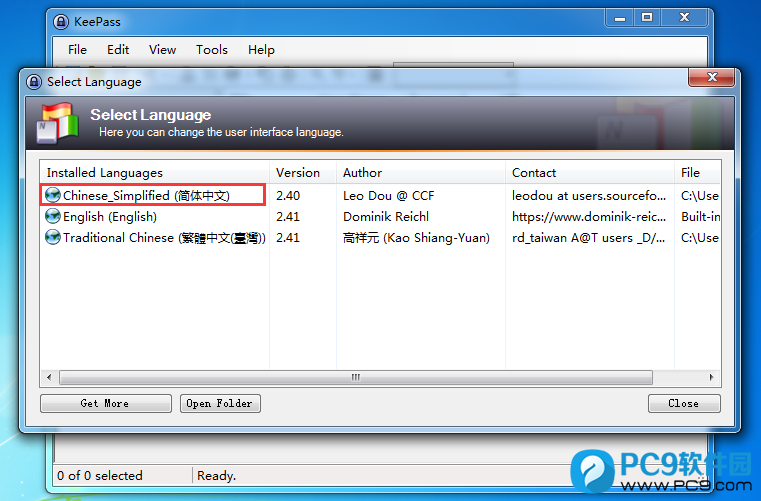Close the Select Language dialog with X
The width and height of the screenshot is (761, 501).
coord(712,77)
